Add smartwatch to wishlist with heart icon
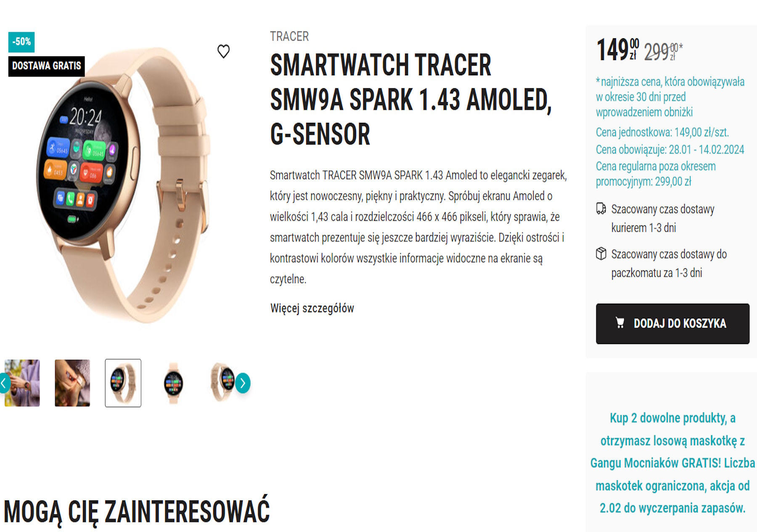The image size is (757, 532). tap(223, 51)
